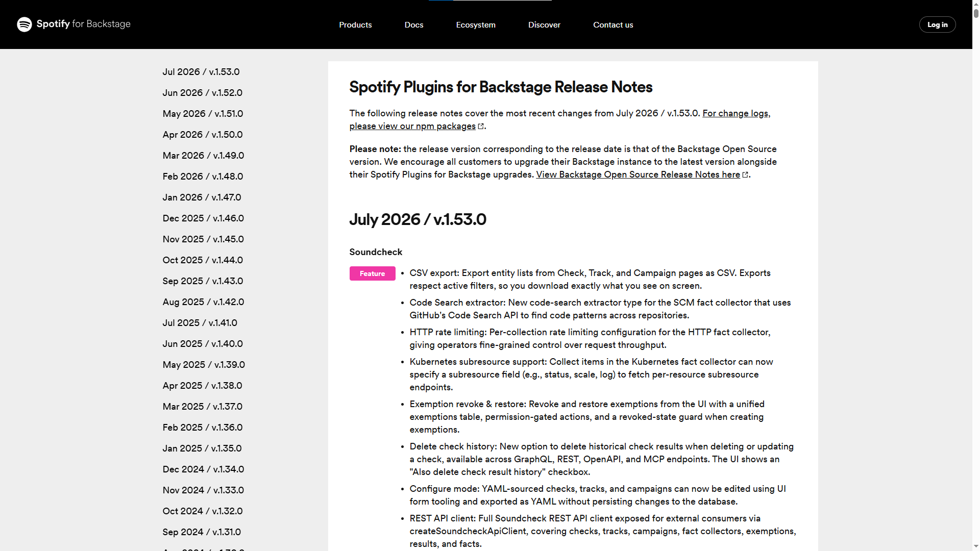View Backstage Open Source Release Notes link
980x551 pixels.
click(x=638, y=174)
